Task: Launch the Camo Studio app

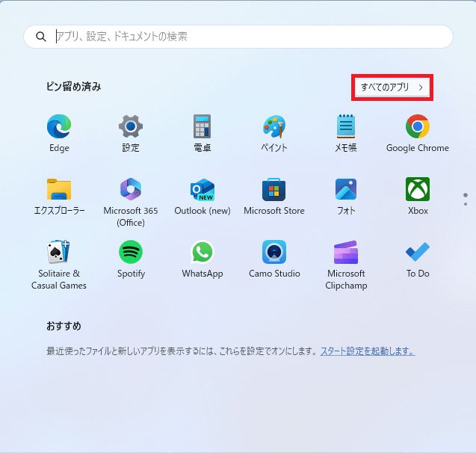Action: [x=273, y=252]
